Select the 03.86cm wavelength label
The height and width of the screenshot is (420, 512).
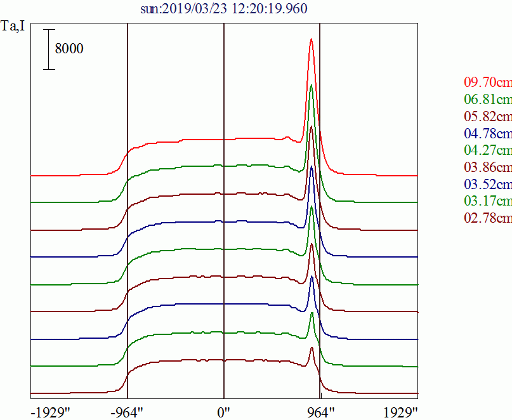tap(487, 167)
